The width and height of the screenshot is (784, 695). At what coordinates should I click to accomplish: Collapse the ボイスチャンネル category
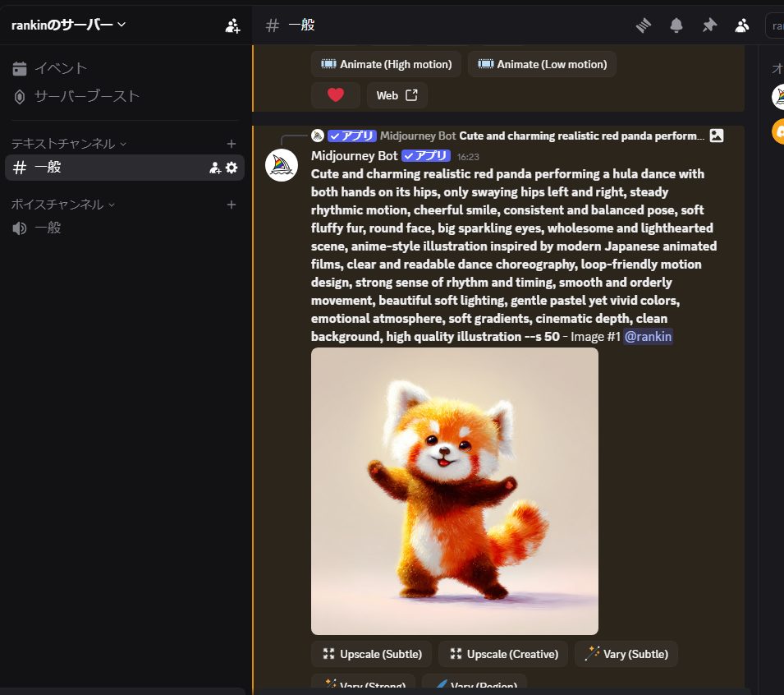click(x=62, y=205)
